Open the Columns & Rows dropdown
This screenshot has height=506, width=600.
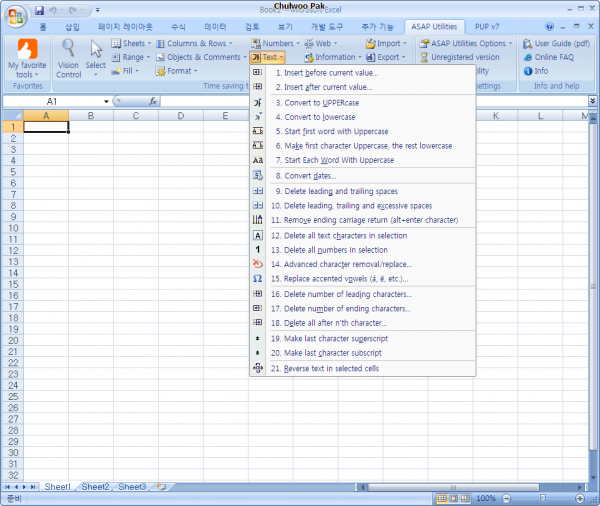tap(194, 43)
